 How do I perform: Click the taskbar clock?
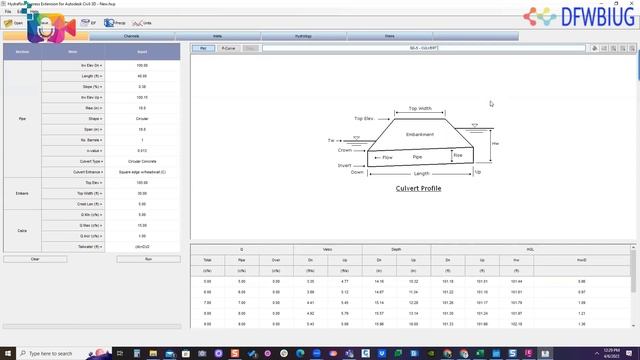click(x=611, y=353)
